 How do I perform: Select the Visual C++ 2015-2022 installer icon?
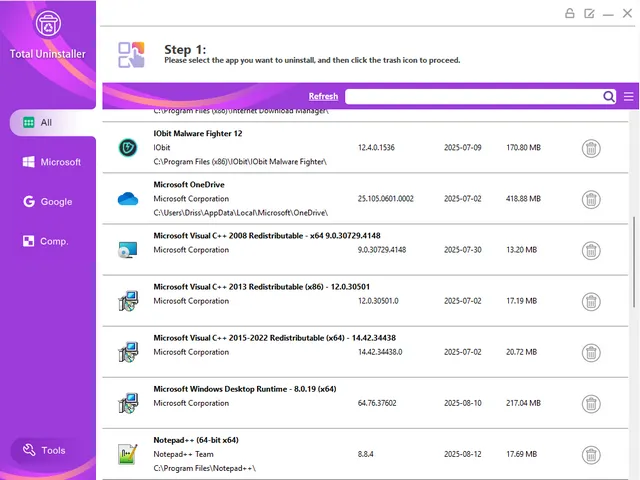tap(128, 352)
